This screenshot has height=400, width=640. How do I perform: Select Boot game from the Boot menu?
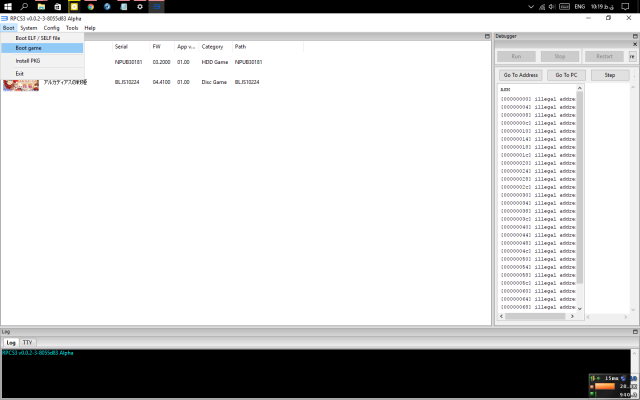(x=28, y=48)
